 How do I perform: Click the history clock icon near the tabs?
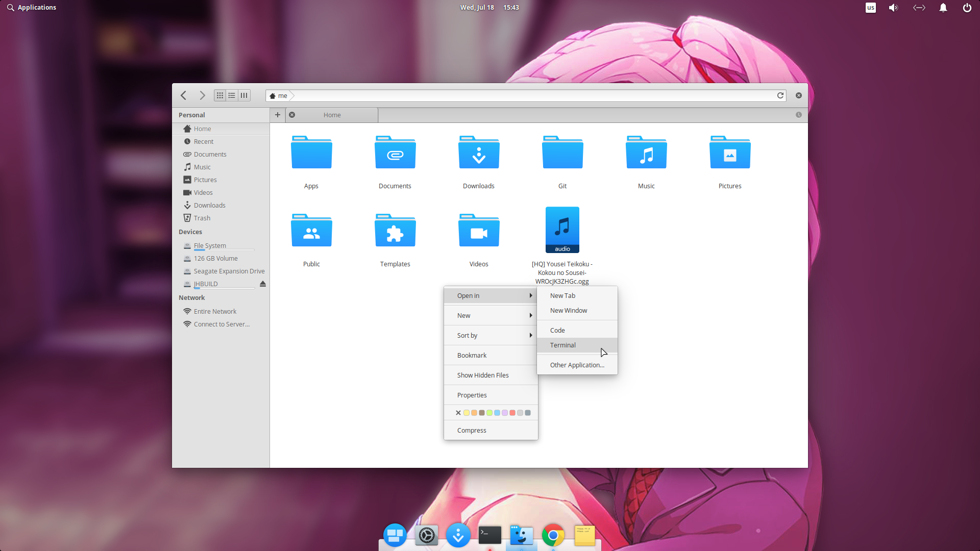pyautogui.click(x=799, y=115)
